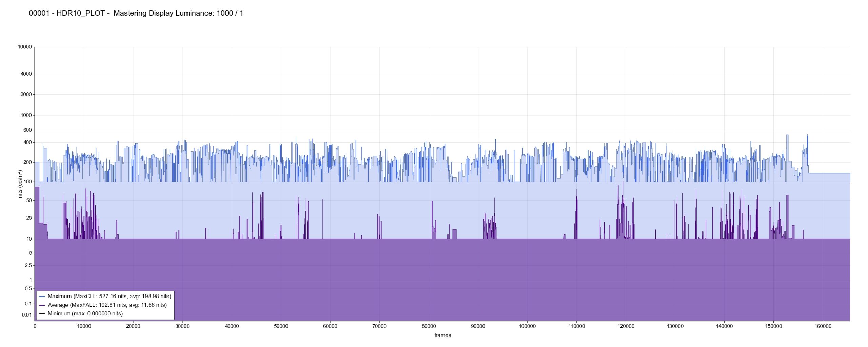Click the 10000 y-axis tick label
Viewport: 868px width, 347px height.
tap(25, 47)
